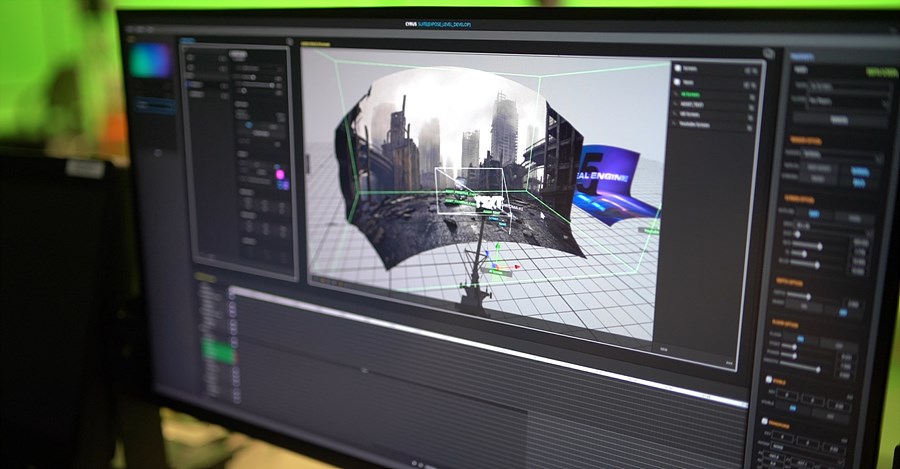Open the first dropdown in the right properties panel
900x469 pixels.
pyautogui.click(x=845, y=88)
